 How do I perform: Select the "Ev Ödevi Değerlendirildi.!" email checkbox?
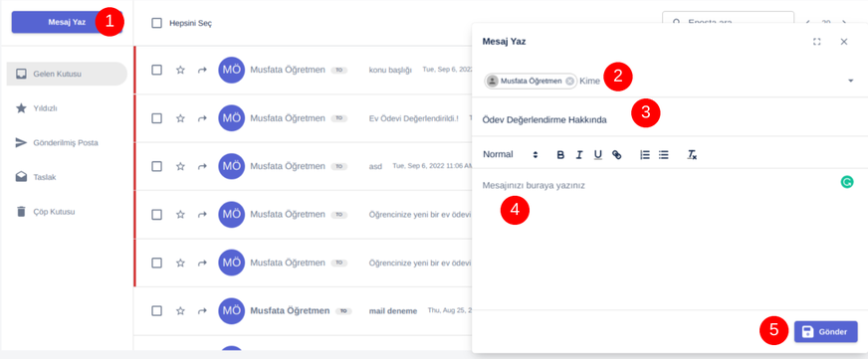click(156, 118)
